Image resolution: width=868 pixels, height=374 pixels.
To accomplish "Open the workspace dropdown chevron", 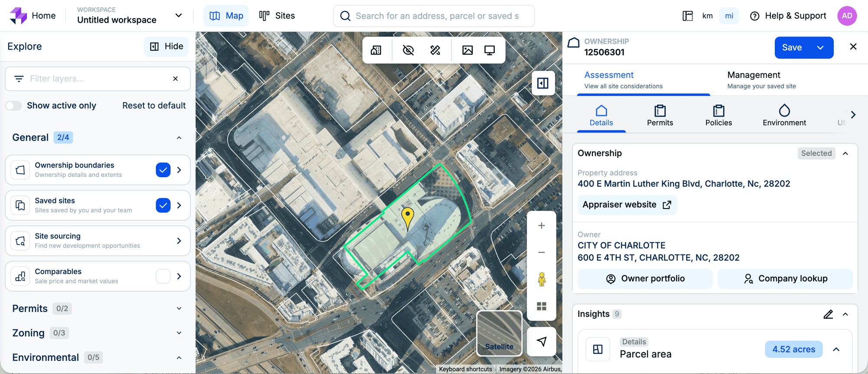I will pos(178,16).
